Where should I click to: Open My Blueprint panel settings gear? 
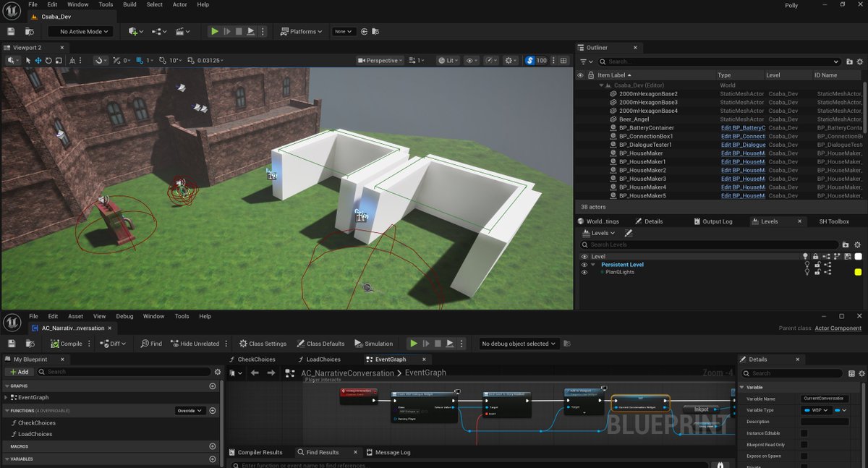(218, 372)
